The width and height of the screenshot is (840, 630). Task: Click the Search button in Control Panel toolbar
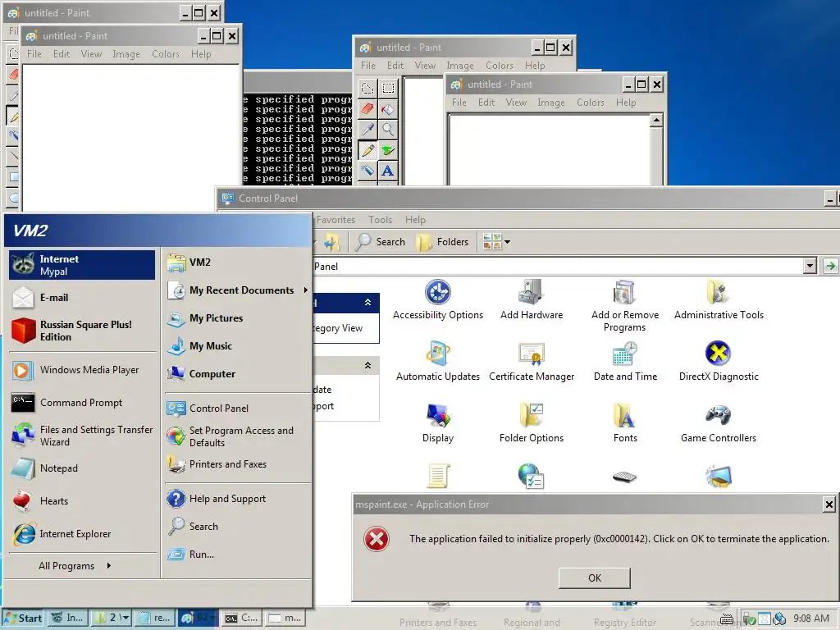381,242
